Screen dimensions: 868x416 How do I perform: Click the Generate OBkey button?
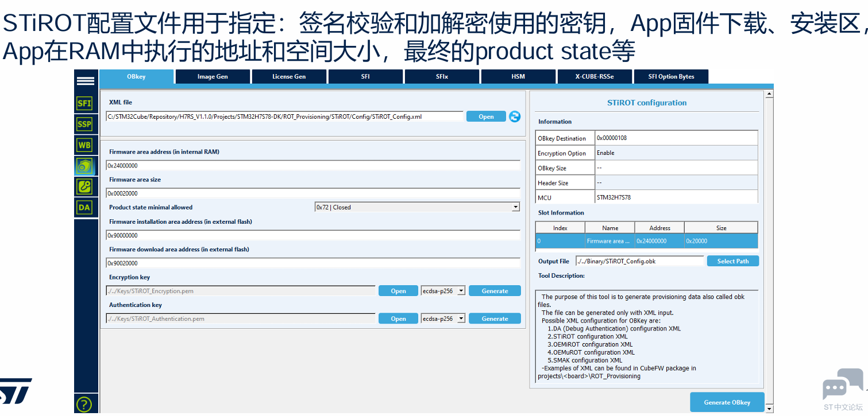pyautogui.click(x=727, y=402)
